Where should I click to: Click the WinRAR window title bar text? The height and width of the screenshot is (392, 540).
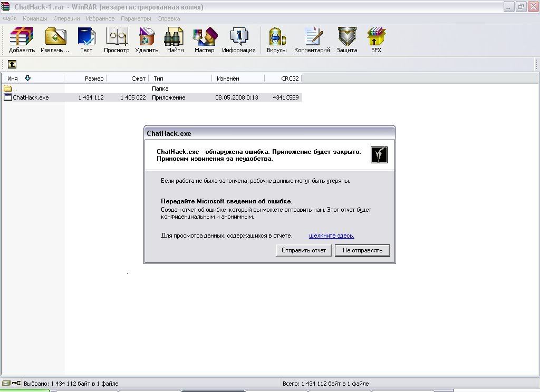pos(109,7)
